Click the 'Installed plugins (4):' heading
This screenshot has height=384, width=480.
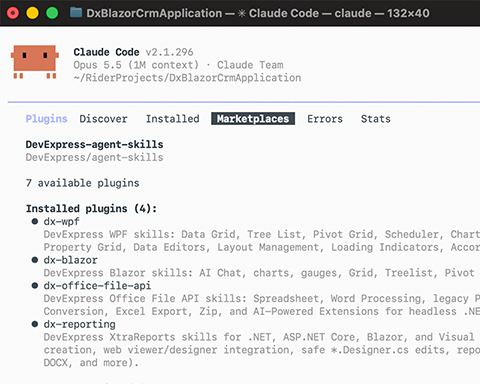coord(91,209)
